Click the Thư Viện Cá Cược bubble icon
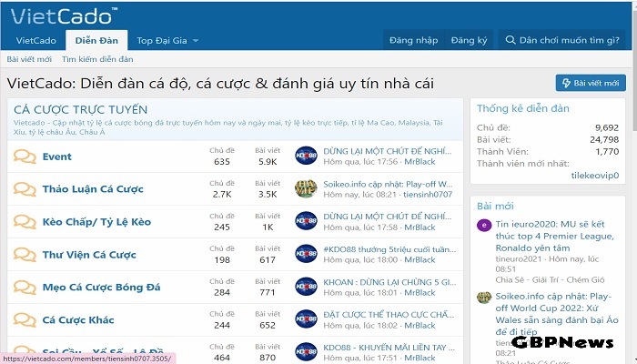This screenshot has width=637, height=364. click(25, 255)
